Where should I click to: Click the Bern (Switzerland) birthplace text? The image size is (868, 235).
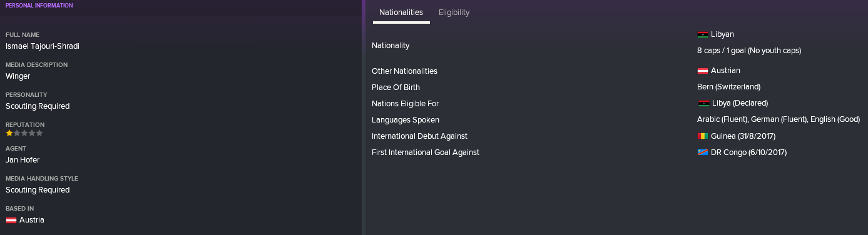728,87
